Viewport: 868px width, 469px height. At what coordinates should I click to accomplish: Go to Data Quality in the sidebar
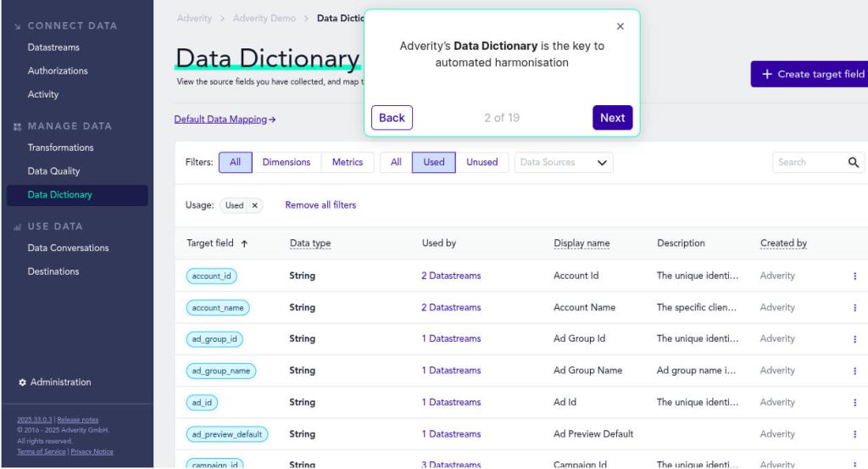[x=53, y=171]
